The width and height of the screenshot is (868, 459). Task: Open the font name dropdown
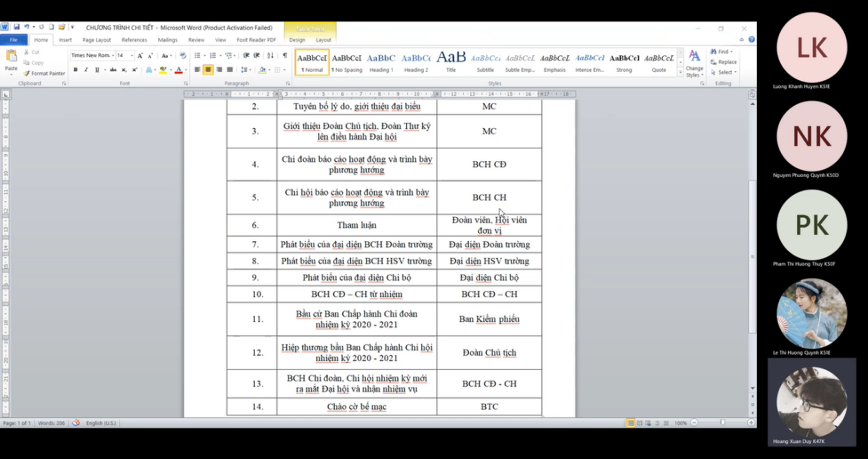click(113, 55)
